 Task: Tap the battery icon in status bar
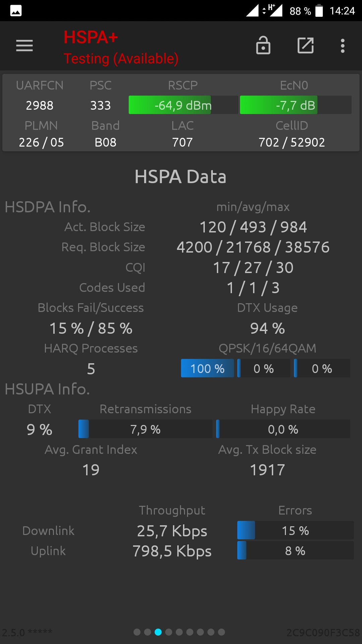pos(319,11)
